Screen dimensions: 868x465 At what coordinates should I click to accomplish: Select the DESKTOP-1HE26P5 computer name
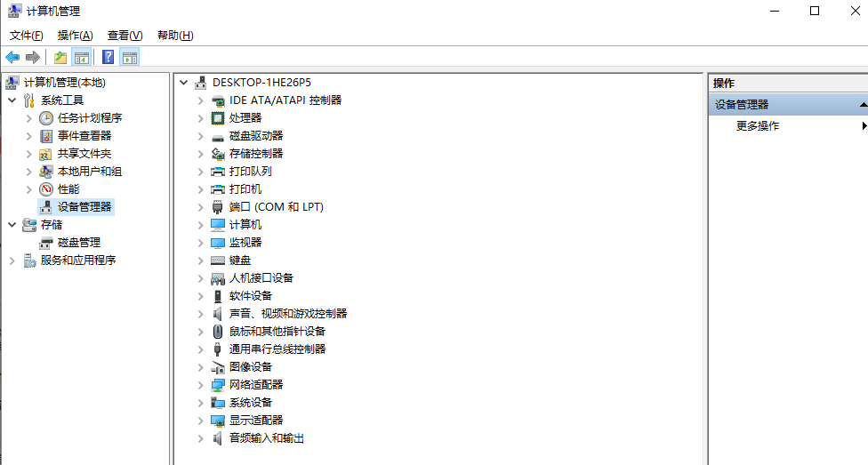click(x=261, y=83)
